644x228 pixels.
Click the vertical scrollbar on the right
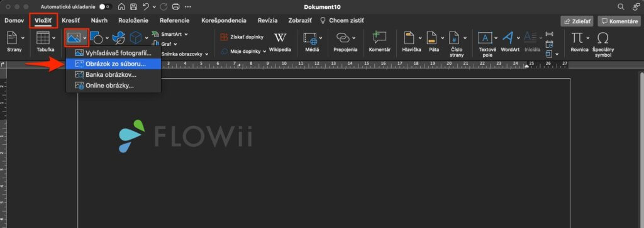641,151
